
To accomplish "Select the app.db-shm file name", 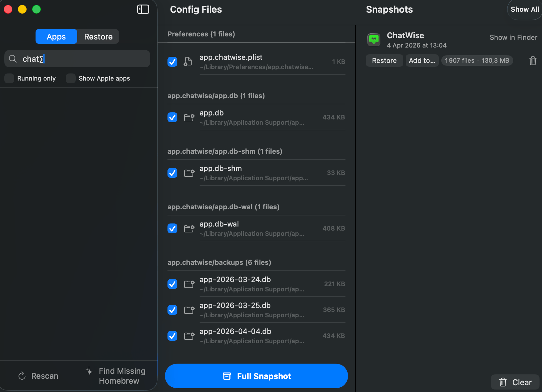I will click(221, 168).
